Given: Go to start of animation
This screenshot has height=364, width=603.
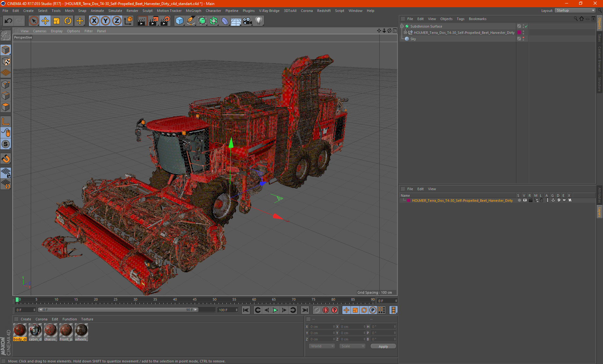Looking at the screenshot, I should point(246,310).
